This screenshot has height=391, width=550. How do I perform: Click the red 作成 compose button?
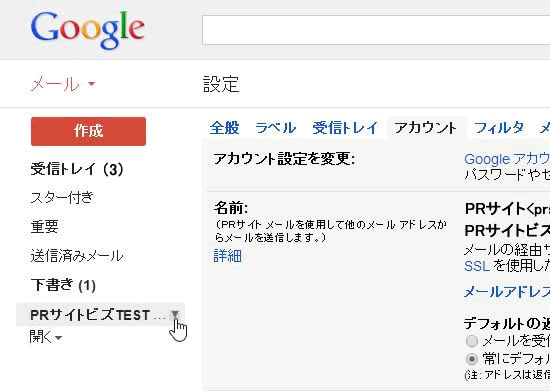point(88,132)
